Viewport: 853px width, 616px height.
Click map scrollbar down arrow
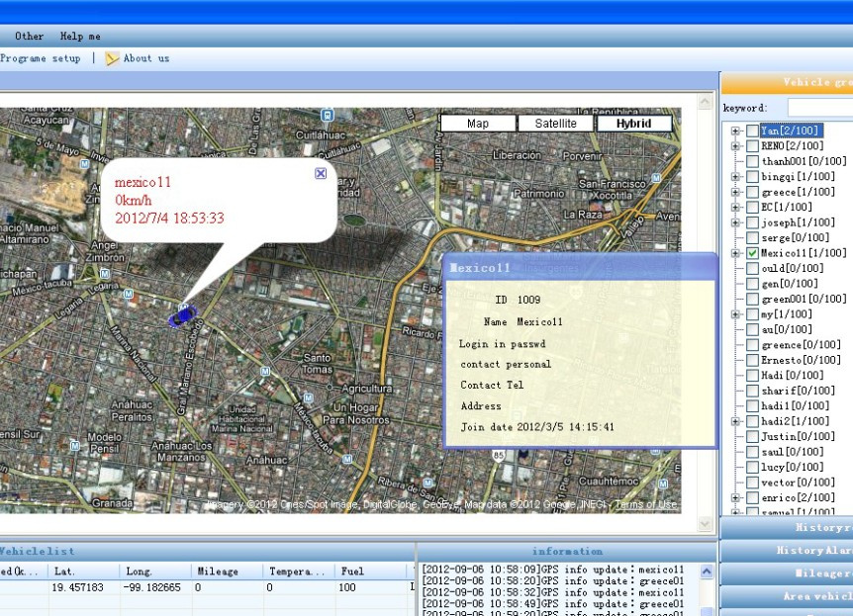[705, 524]
